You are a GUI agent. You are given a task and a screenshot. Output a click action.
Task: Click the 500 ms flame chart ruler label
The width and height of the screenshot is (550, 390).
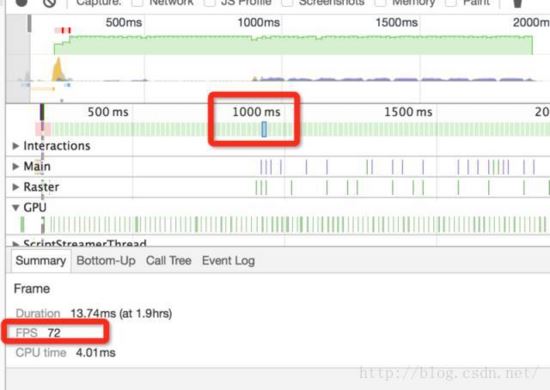pyautogui.click(x=108, y=112)
